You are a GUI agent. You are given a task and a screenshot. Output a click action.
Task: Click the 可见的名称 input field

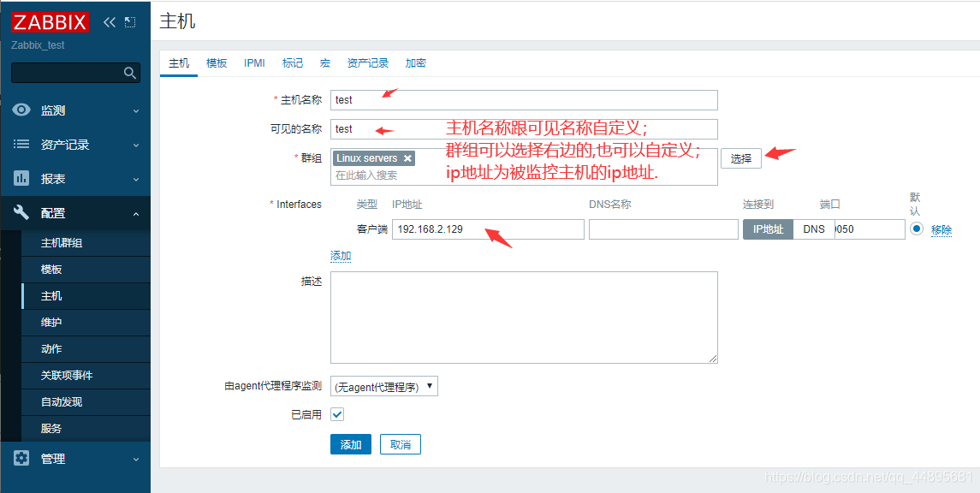click(524, 128)
